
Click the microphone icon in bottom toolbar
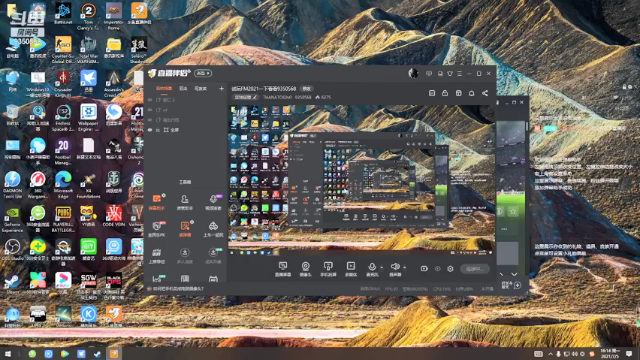(x=372, y=267)
